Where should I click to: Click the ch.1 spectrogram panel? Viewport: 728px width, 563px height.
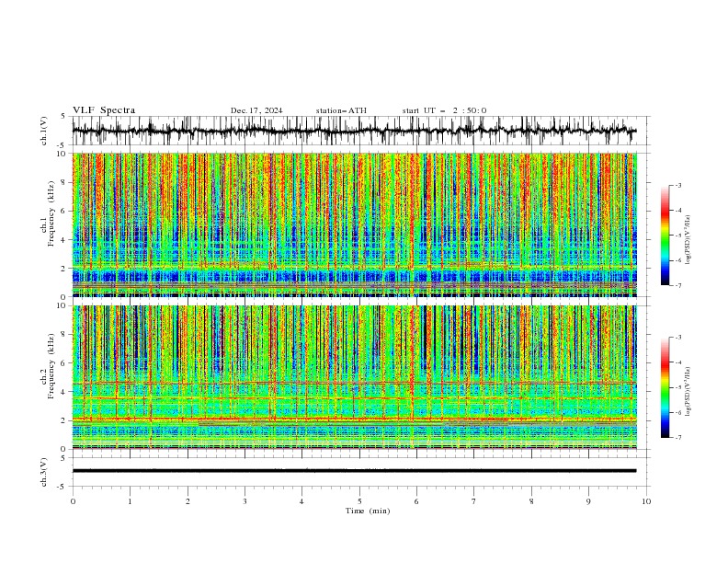click(x=355, y=224)
